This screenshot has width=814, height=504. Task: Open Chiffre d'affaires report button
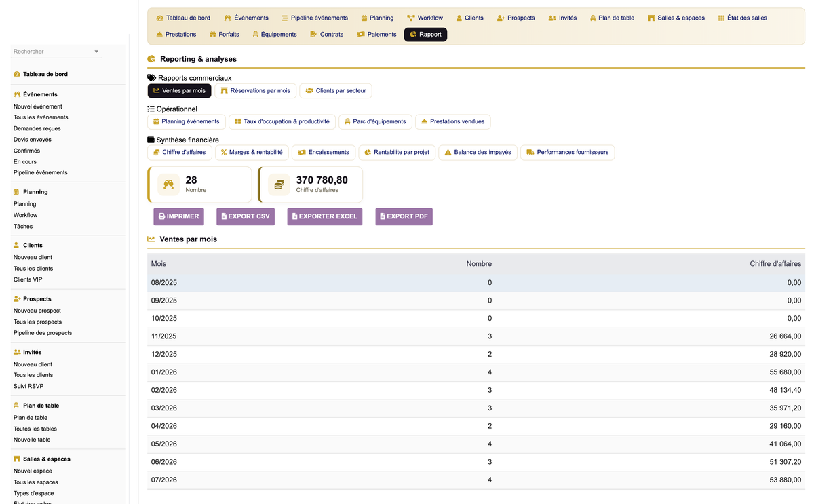[x=180, y=153]
